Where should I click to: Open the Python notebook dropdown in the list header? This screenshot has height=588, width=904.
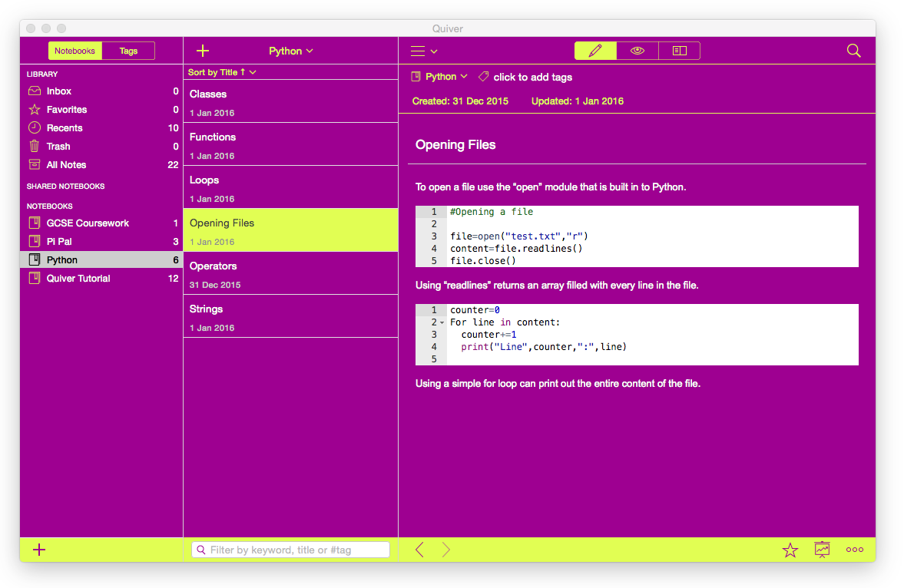pos(290,51)
